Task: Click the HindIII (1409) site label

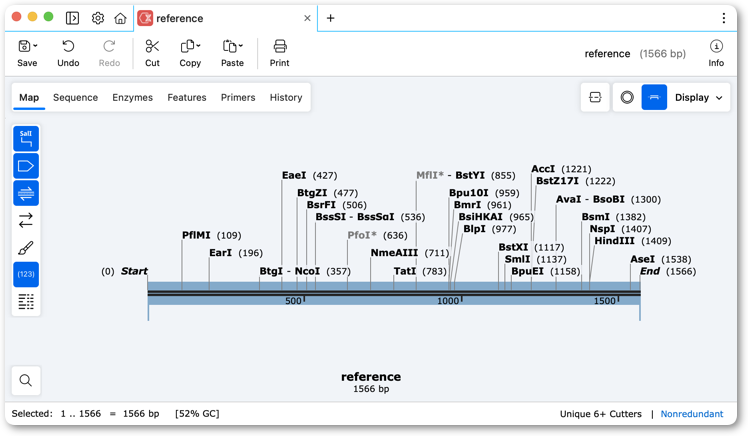Action: (633, 241)
